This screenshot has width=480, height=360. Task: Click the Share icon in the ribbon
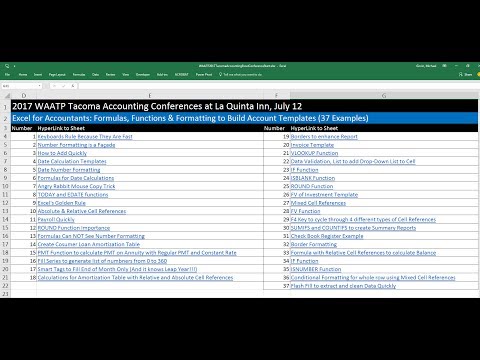click(466, 74)
